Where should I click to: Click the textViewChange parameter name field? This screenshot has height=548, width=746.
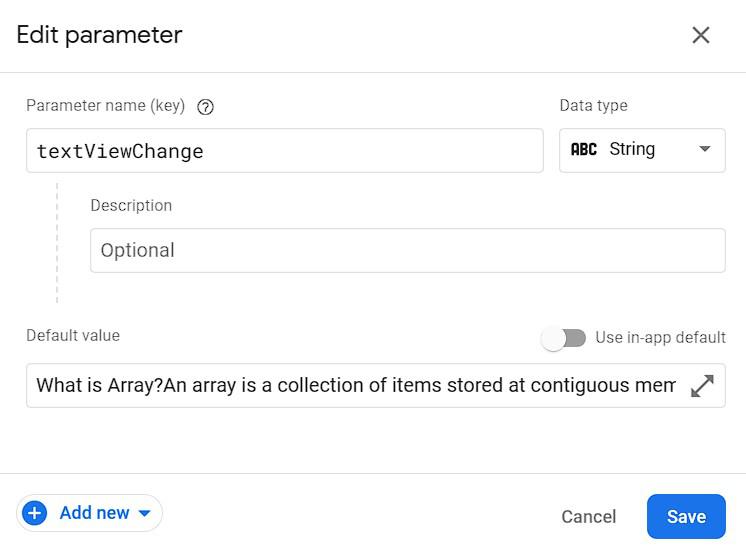click(284, 151)
